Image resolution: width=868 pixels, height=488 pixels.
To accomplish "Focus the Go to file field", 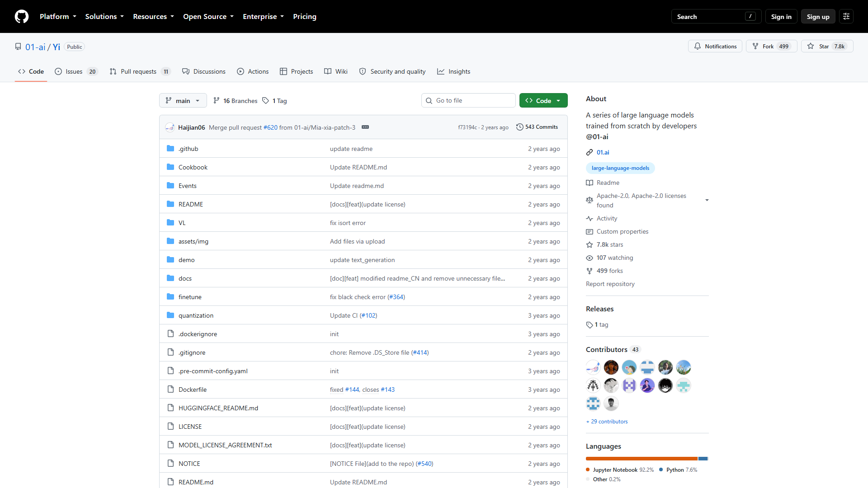I will tap(468, 101).
